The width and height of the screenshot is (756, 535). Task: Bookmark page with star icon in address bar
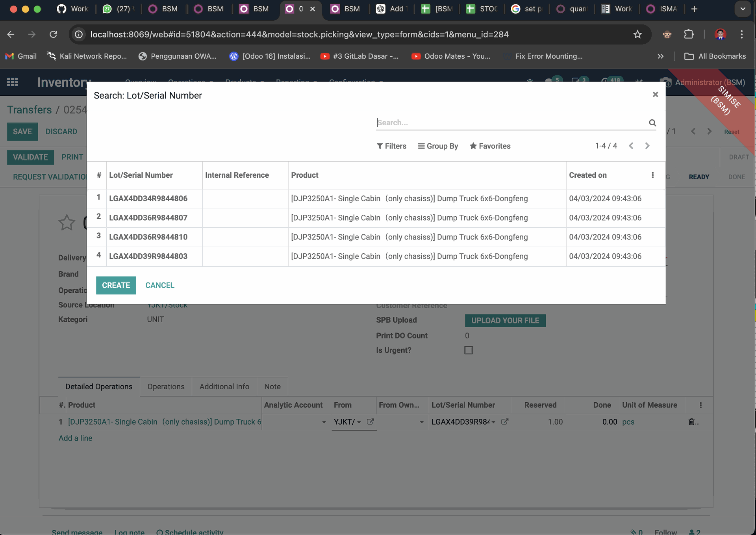point(637,34)
